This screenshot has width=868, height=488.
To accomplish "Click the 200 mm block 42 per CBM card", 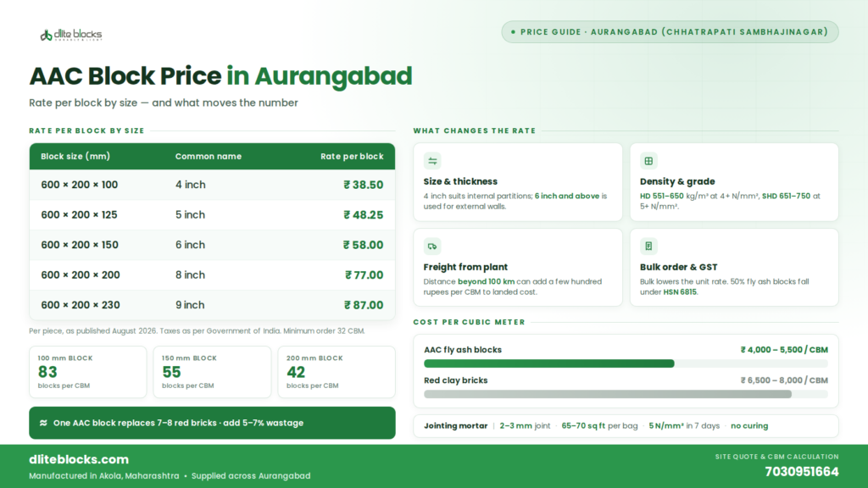I will click(337, 372).
